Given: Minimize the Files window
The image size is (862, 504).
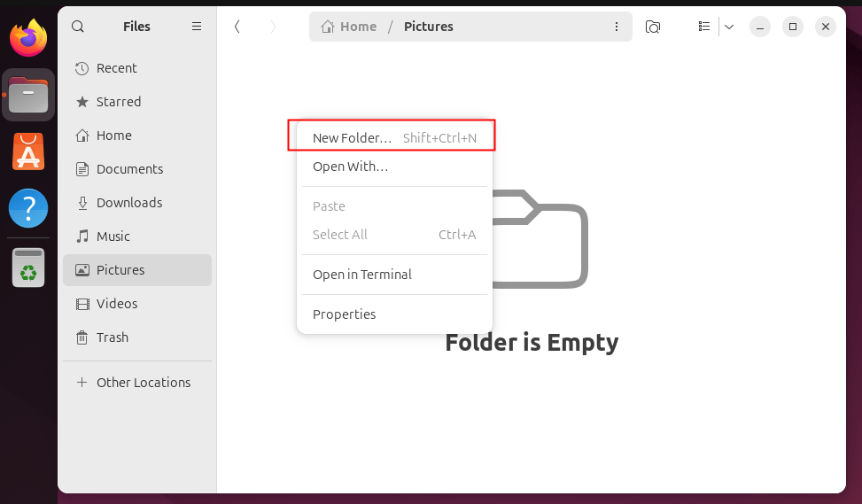Looking at the screenshot, I should tap(760, 27).
